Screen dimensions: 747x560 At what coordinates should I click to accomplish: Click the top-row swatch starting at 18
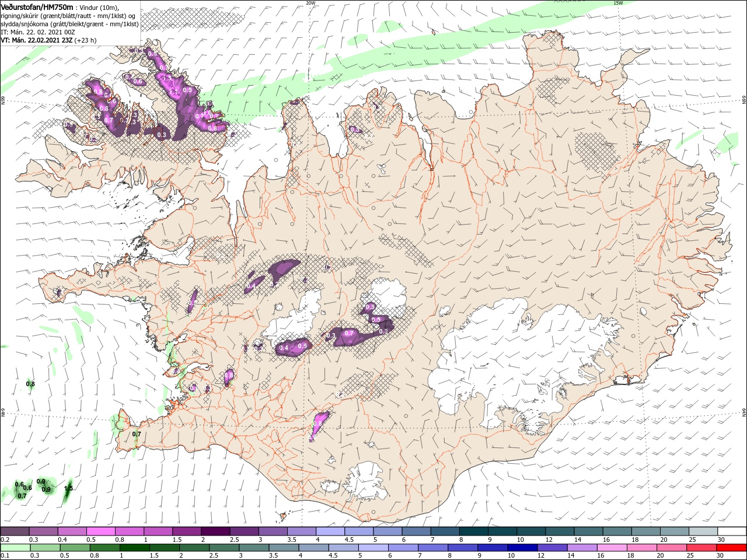(646, 531)
